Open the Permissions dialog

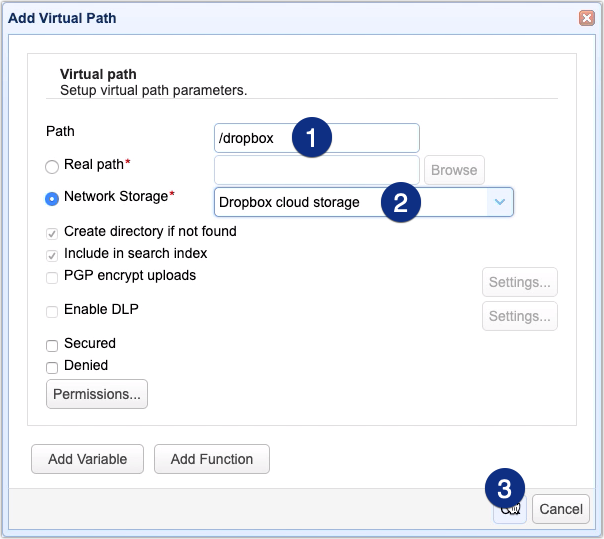[97, 394]
